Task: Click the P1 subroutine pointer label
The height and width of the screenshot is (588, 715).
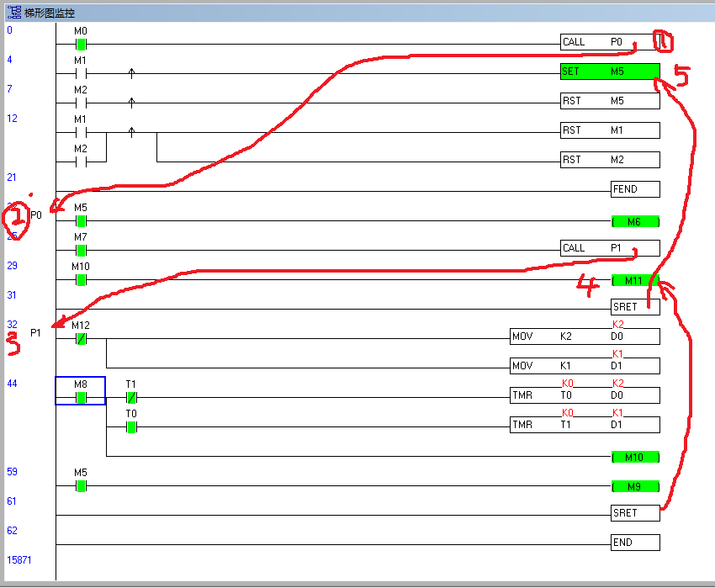Action: [35, 333]
